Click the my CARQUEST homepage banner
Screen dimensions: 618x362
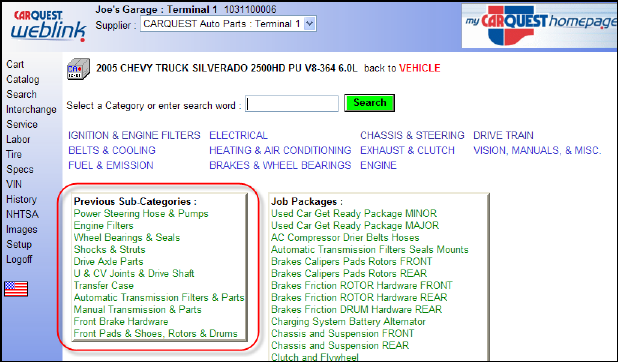point(539,26)
